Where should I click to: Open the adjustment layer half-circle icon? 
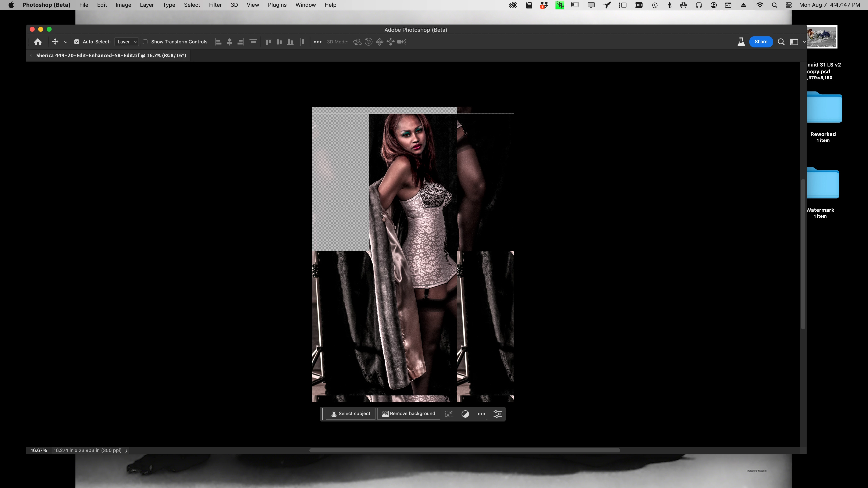[x=465, y=414]
